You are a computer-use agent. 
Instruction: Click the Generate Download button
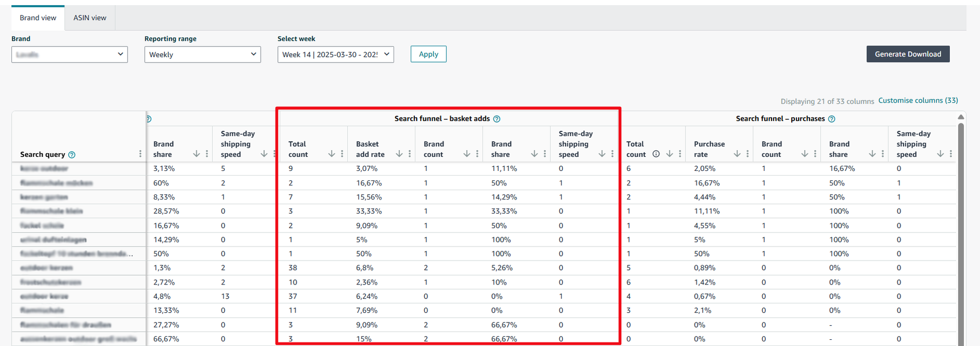pos(908,54)
